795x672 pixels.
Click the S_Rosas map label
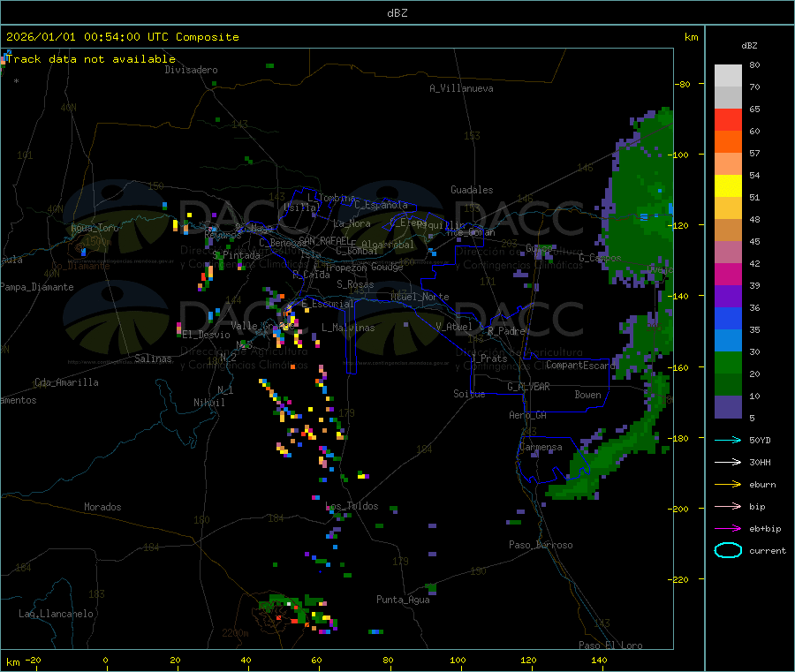(355, 285)
